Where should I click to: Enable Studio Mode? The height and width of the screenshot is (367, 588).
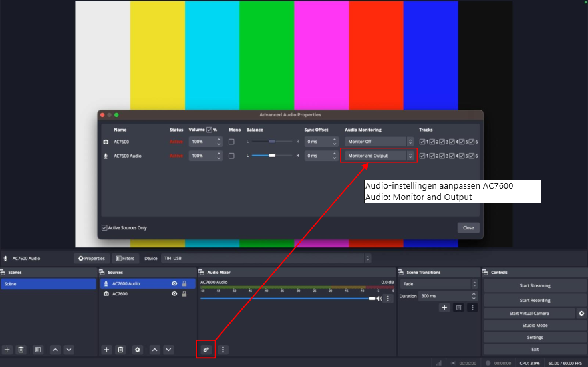[x=535, y=325]
